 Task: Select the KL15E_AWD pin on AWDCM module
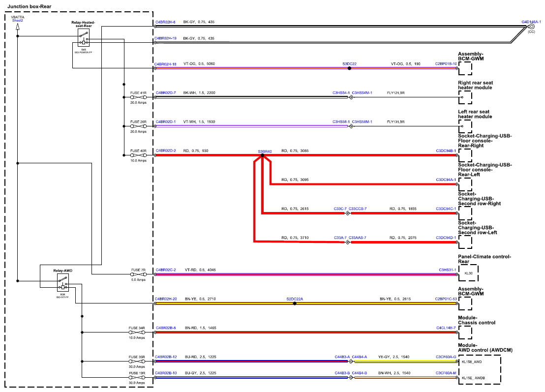tap(472, 362)
